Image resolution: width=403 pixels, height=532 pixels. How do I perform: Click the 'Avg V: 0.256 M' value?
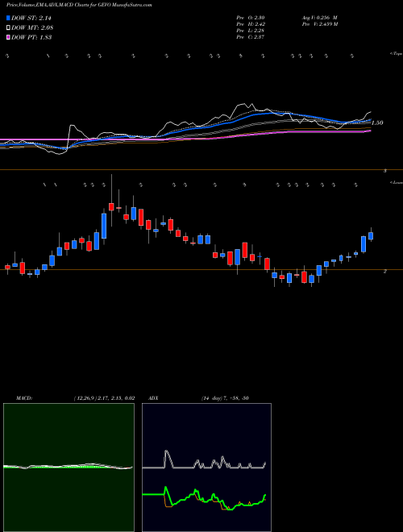(x=319, y=18)
